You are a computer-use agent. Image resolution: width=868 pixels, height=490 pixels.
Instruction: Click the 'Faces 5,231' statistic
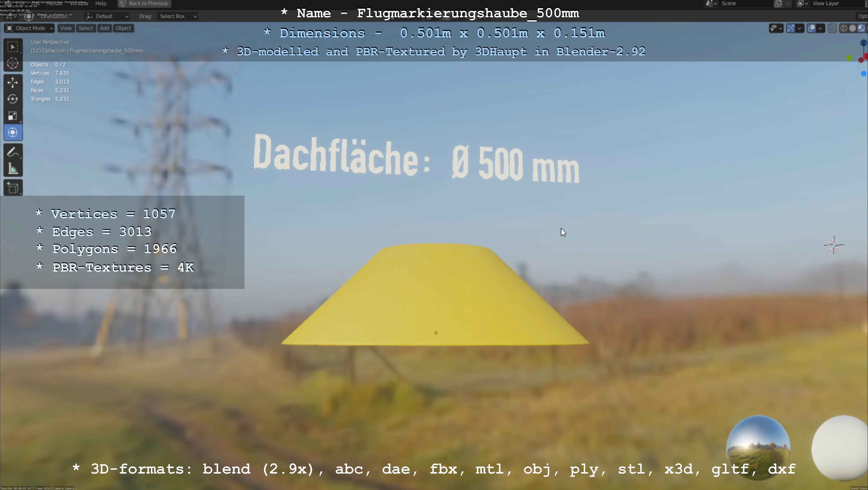tap(50, 90)
